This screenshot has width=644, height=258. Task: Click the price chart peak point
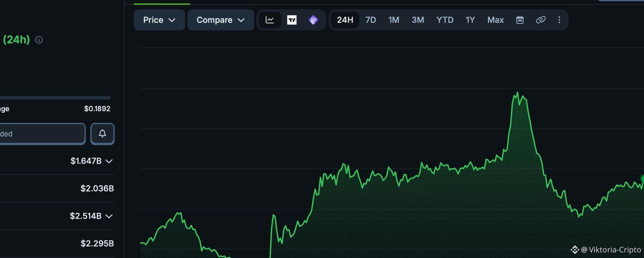point(517,93)
